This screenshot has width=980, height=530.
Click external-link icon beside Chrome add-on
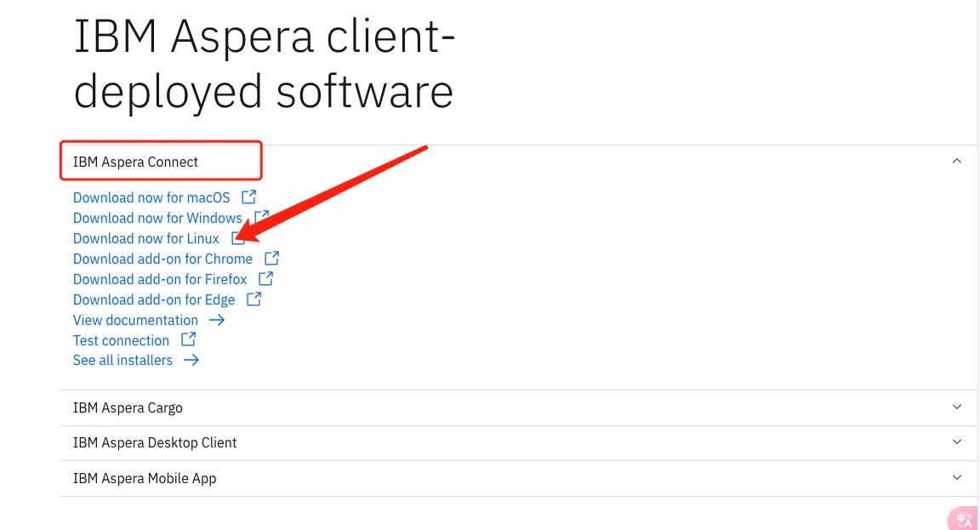(272, 258)
